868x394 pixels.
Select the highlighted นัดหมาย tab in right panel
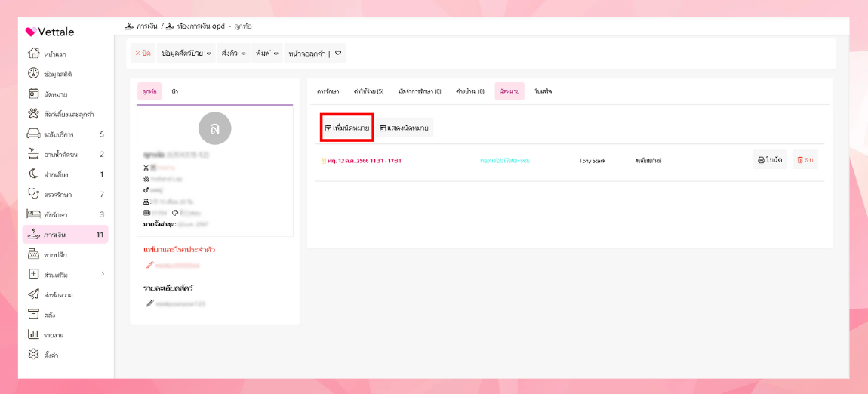click(509, 91)
